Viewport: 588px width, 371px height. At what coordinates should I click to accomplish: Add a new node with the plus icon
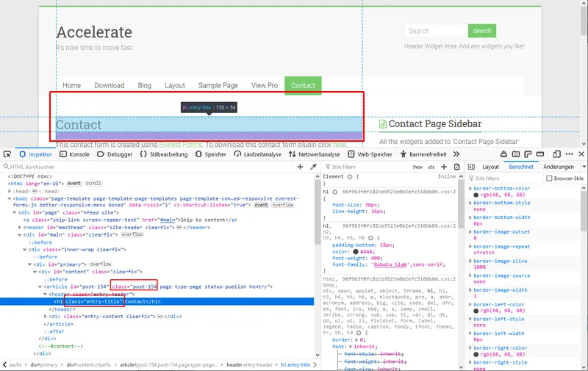tap(300, 167)
